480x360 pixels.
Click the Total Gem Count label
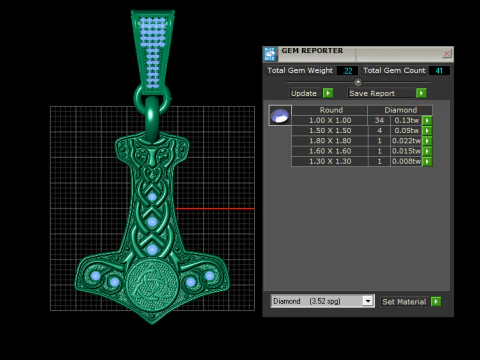click(394, 71)
